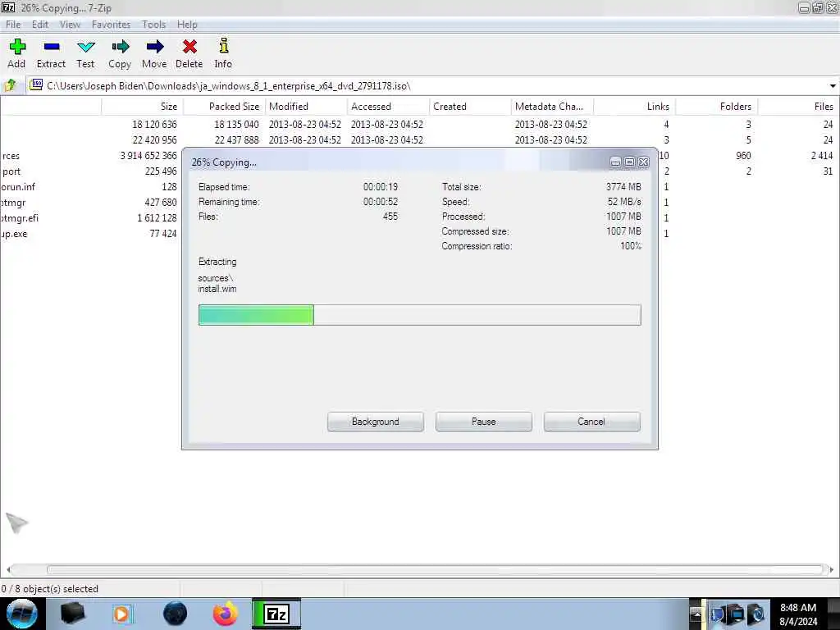Open the media player taskbar icon
The height and width of the screenshot is (630, 840).
pyautogui.click(x=122, y=614)
